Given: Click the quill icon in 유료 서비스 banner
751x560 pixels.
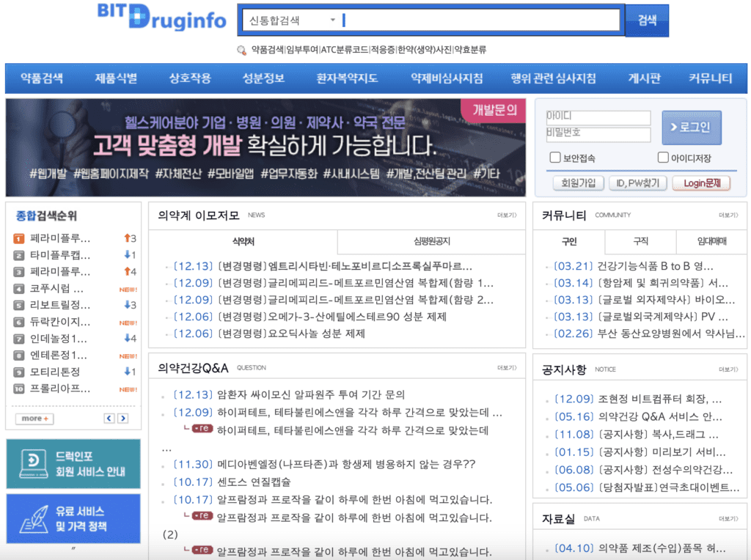Looking at the screenshot, I should [34, 519].
